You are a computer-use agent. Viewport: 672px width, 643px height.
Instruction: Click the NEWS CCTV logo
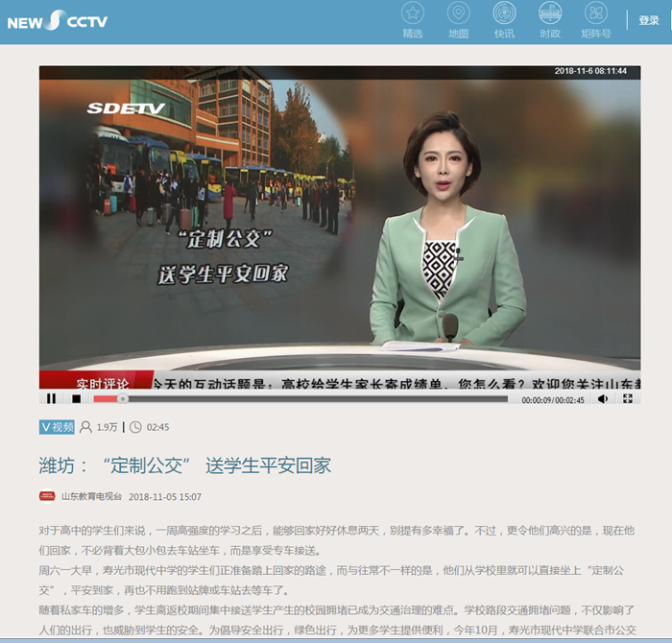[58, 20]
